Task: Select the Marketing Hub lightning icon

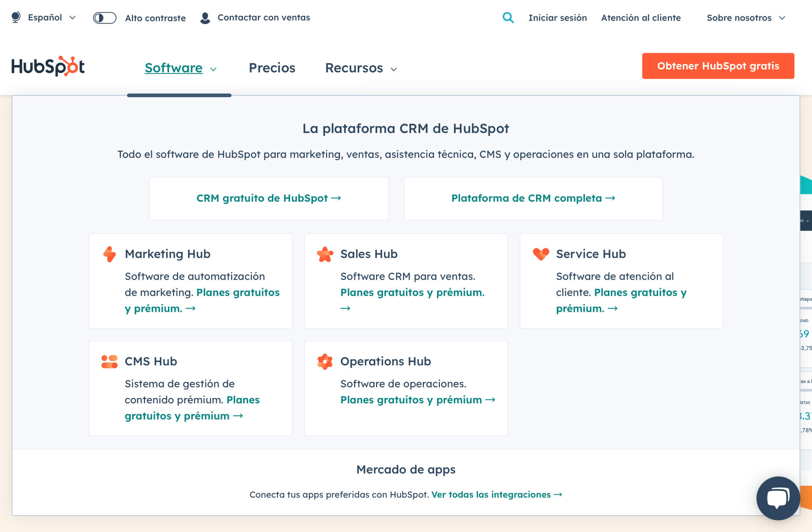Action: pyautogui.click(x=109, y=254)
